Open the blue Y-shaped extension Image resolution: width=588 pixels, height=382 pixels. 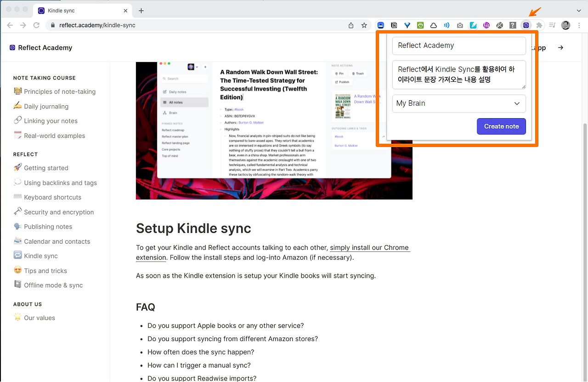coord(407,25)
